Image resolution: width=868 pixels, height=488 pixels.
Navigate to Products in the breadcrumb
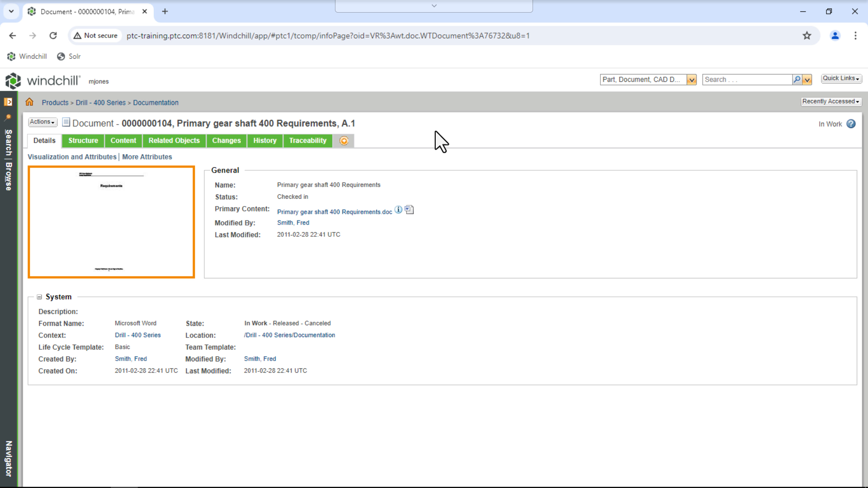point(55,103)
